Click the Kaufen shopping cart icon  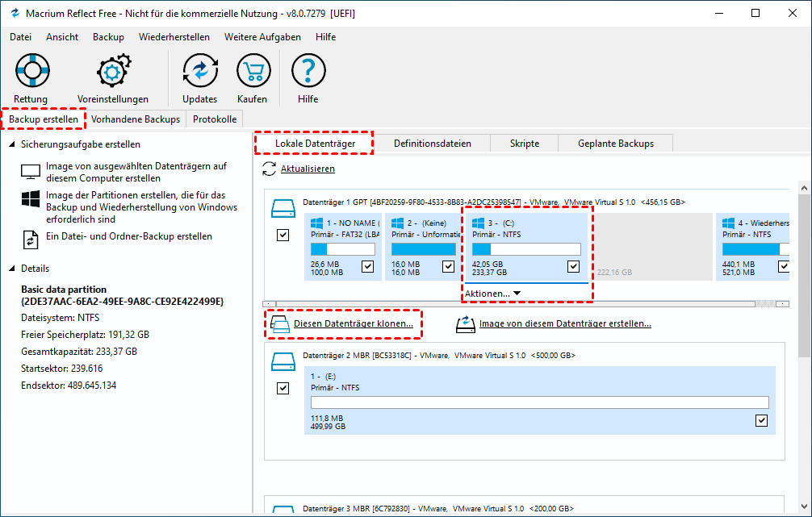[x=253, y=70]
